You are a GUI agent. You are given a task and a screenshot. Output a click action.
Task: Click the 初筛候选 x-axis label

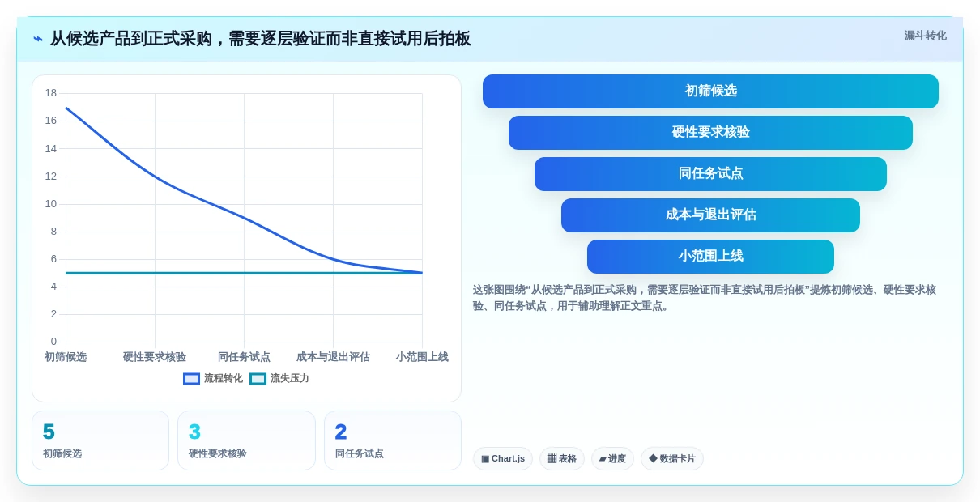pyautogui.click(x=66, y=357)
